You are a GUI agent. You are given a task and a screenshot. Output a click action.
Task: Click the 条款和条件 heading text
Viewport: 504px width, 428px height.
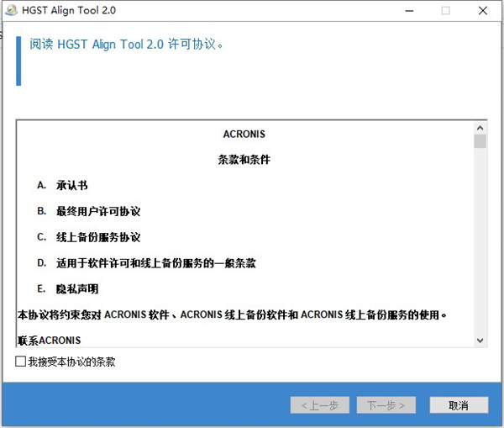click(x=244, y=159)
